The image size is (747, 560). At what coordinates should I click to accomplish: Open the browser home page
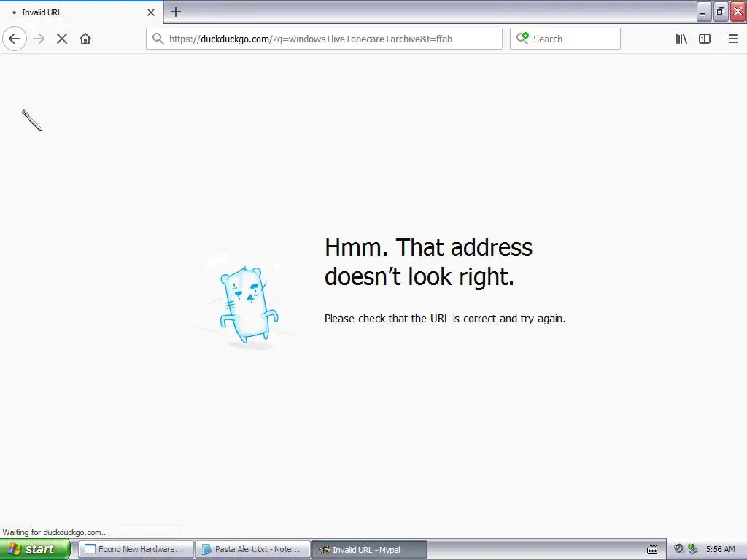click(85, 39)
